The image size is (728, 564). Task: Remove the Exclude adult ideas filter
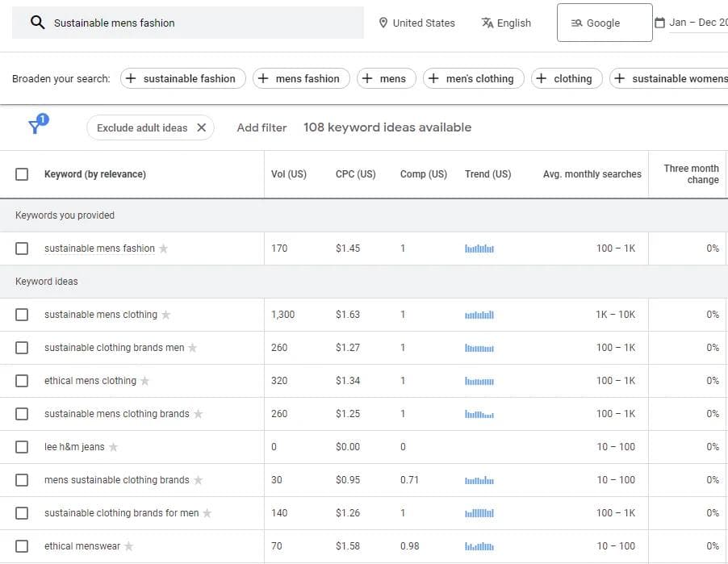click(202, 127)
